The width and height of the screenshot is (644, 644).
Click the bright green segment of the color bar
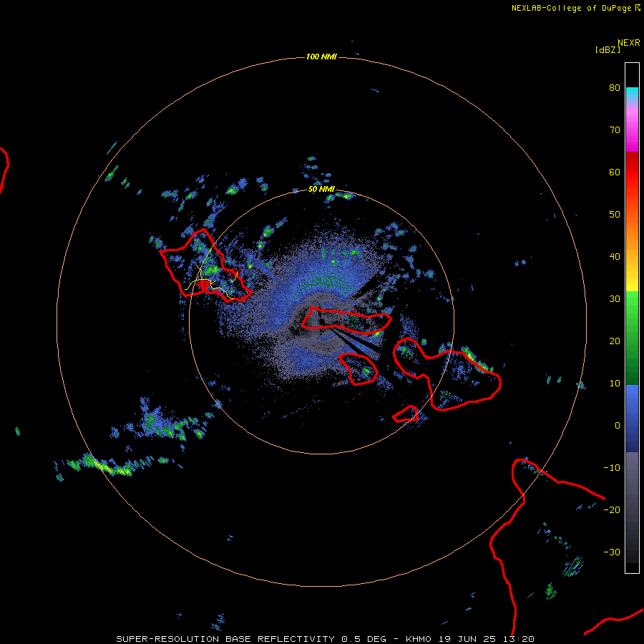tap(632, 304)
